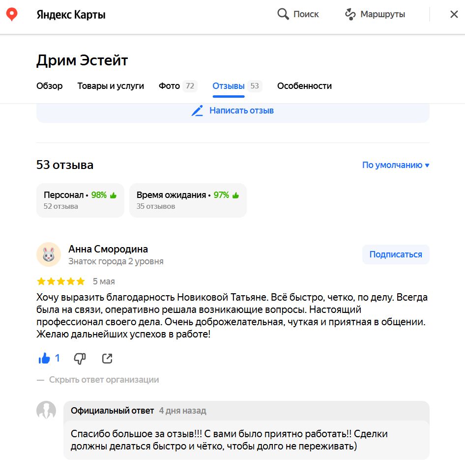Click the pencil icon next to Написать отзыв

197,111
